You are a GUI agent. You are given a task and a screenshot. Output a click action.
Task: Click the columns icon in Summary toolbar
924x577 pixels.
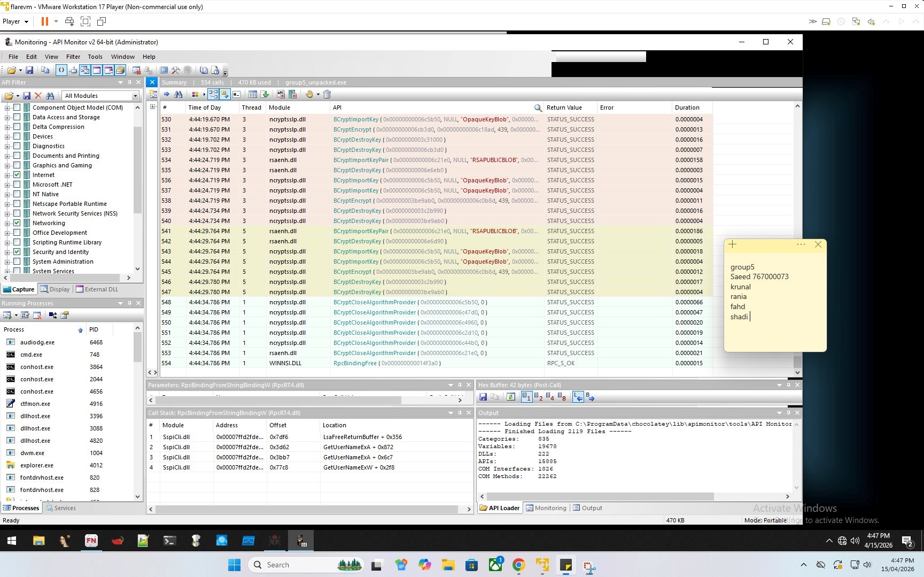(253, 94)
